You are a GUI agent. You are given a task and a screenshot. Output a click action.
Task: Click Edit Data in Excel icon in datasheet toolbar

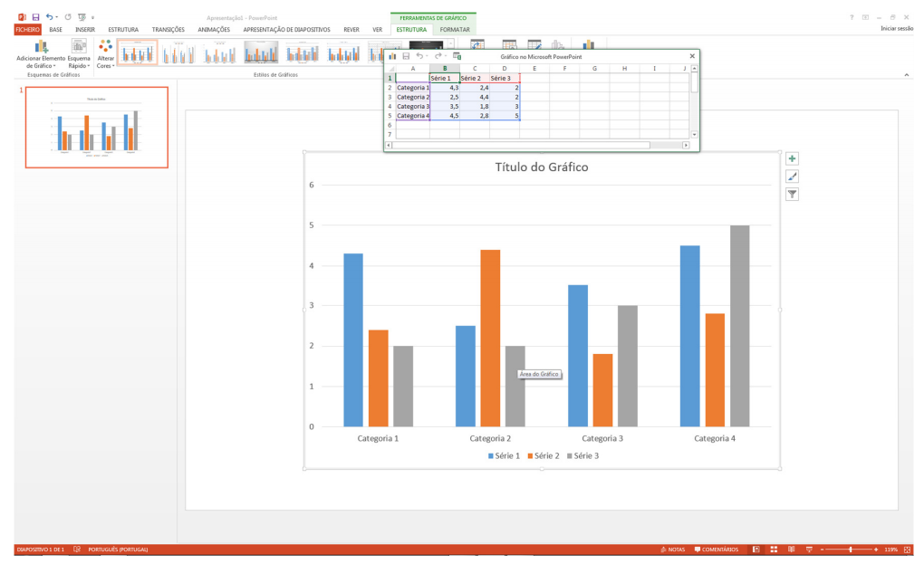point(457,56)
